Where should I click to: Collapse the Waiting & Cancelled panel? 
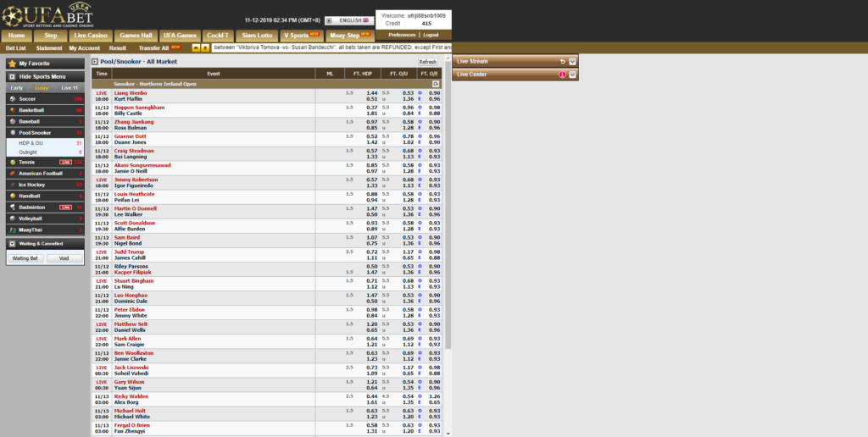[x=12, y=243]
